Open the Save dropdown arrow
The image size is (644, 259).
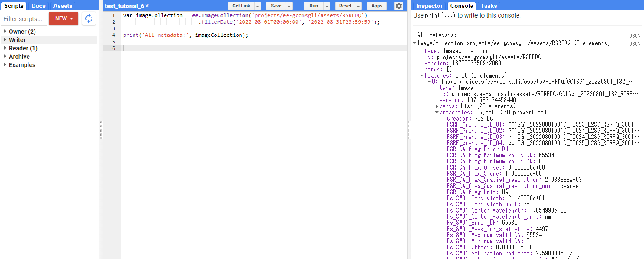289,6
